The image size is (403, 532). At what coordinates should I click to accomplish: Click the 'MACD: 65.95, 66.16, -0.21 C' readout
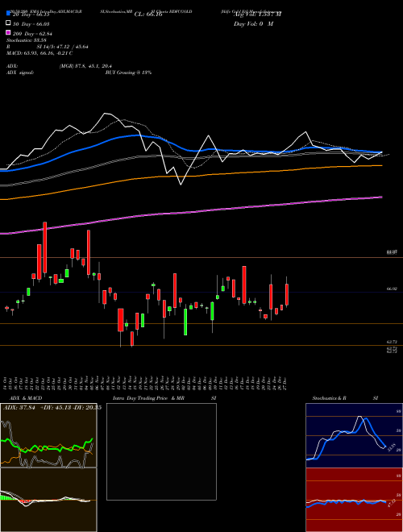[x=39, y=53]
